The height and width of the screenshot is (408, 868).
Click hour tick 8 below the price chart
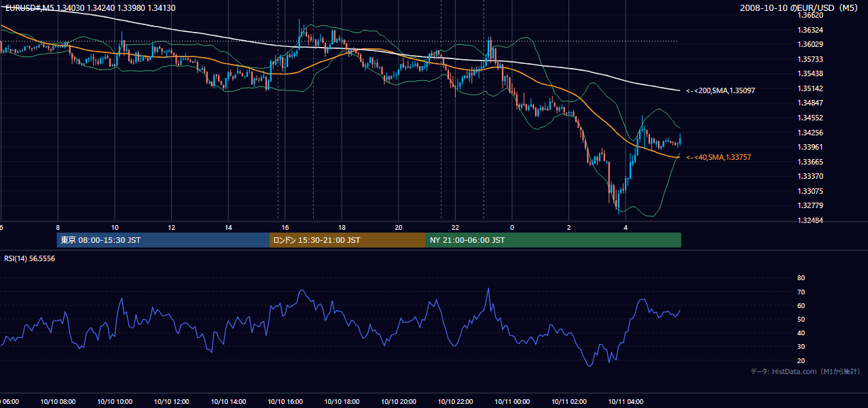tap(58, 227)
